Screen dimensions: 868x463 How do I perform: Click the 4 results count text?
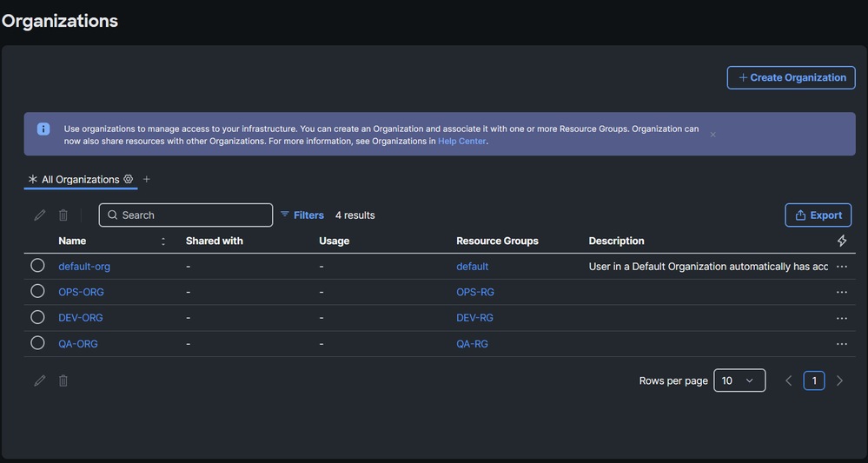354,215
